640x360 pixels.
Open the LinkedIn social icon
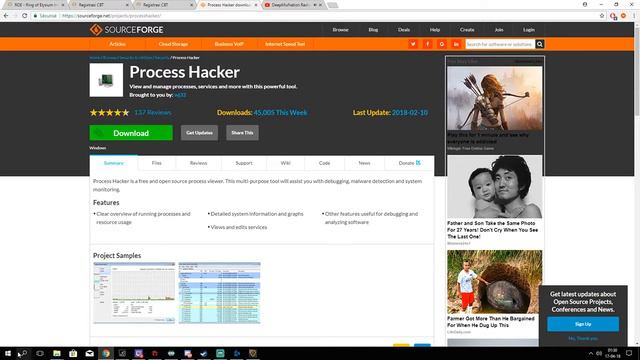456,44
